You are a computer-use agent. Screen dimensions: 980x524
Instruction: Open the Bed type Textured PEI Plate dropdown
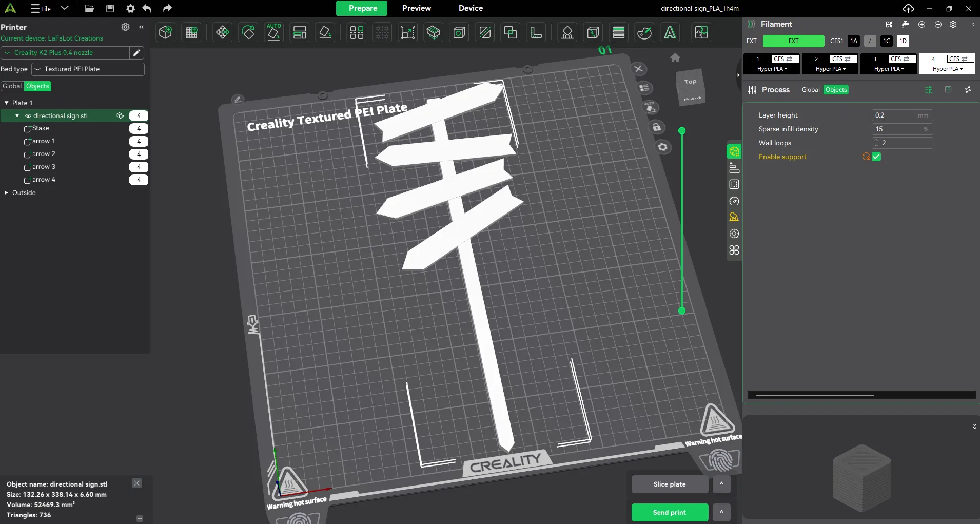[x=88, y=69]
